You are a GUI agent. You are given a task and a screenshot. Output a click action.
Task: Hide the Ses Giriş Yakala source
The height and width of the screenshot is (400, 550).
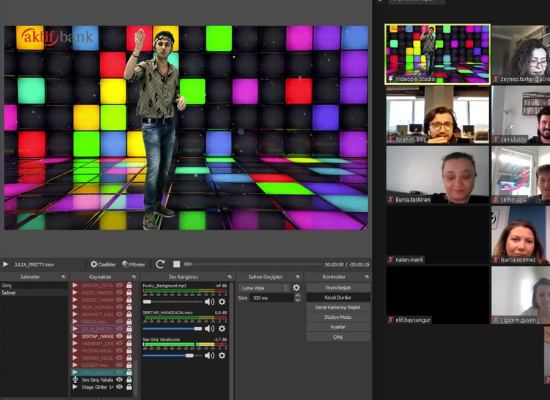tap(120, 380)
